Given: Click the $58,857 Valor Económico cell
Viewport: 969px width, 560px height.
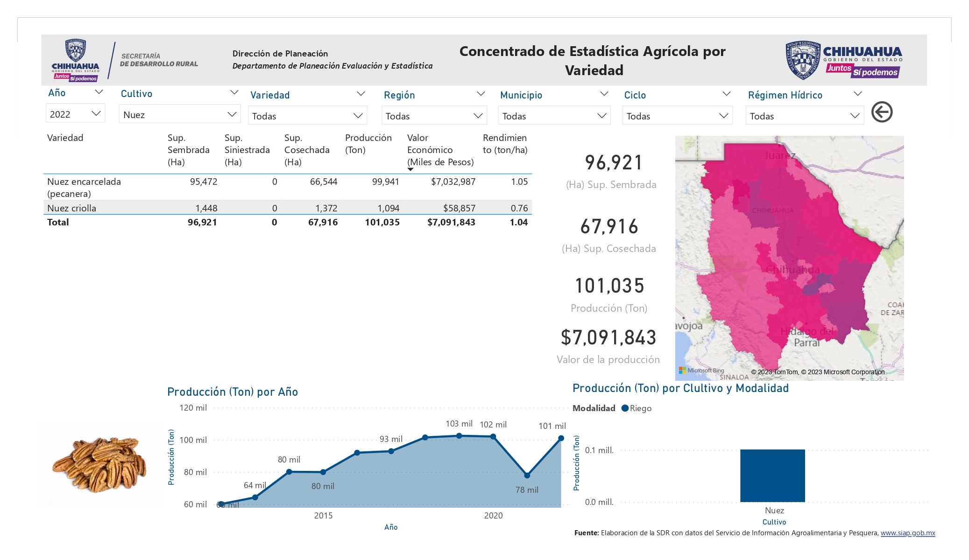Looking at the screenshot, I should [459, 208].
